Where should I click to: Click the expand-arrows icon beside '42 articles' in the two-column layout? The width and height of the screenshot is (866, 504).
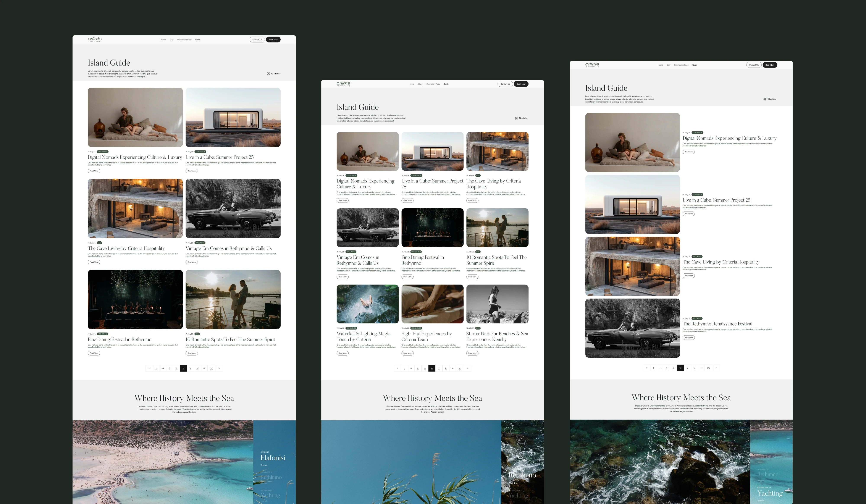pos(268,74)
